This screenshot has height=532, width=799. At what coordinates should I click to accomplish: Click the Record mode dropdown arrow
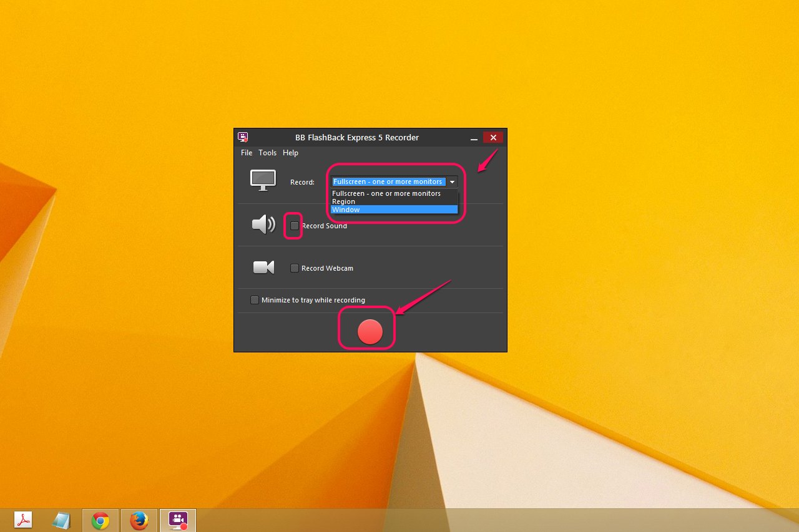pos(452,182)
